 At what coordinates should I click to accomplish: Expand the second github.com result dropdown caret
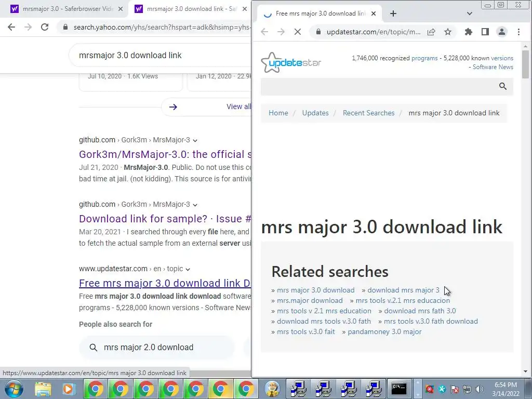click(195, 205)
